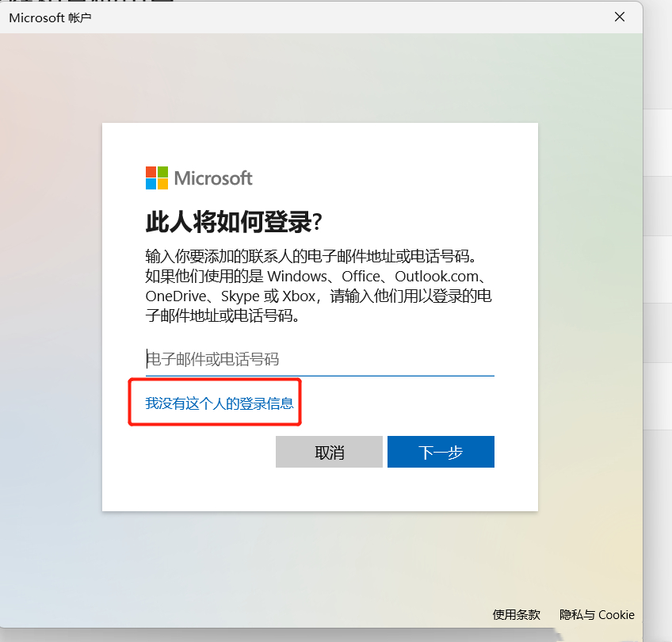The width and height of the screenshot is (672, 642).
Task: Click the four-color Microsoft logo icon
Action: [156, 178]
